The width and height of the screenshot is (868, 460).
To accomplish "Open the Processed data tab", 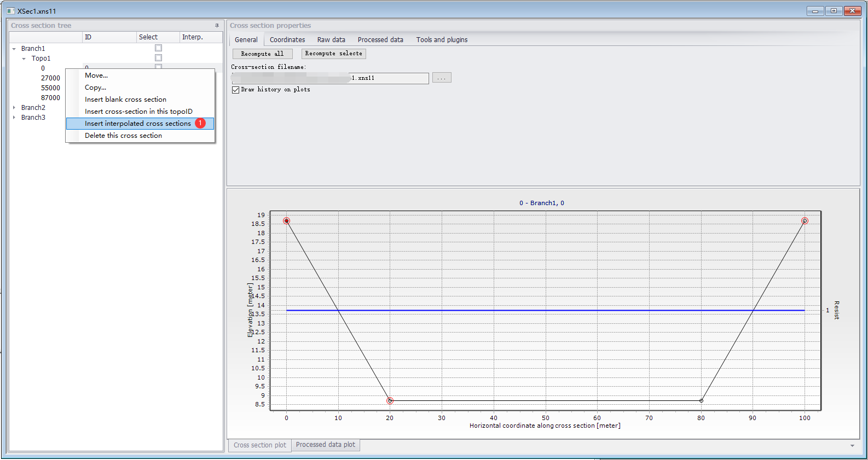I will point(380,39).
